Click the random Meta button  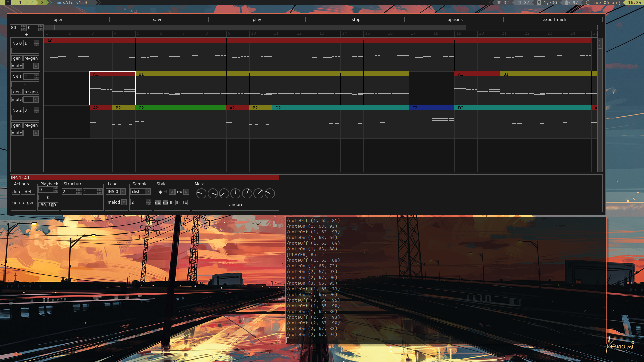click(235, 205)
